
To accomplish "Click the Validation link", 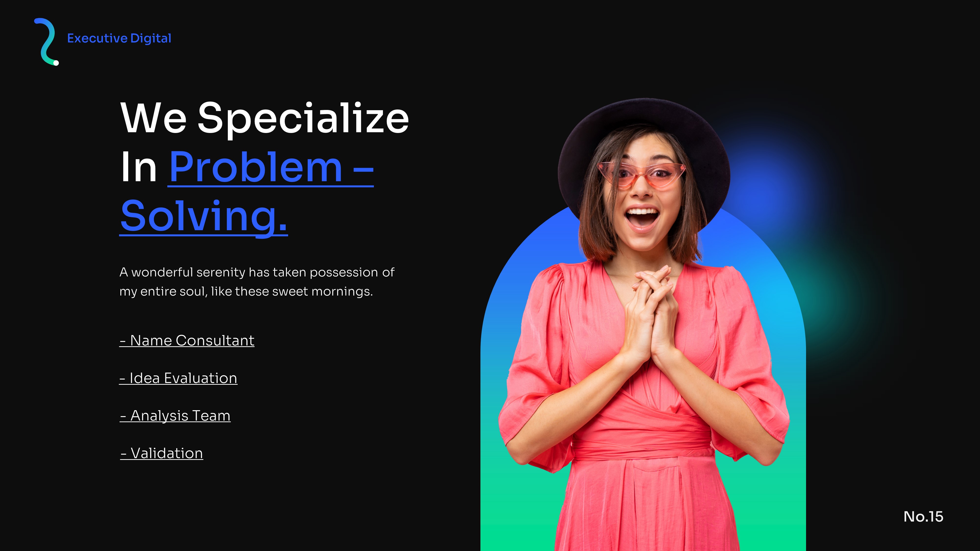I will (x=162, y=453).
